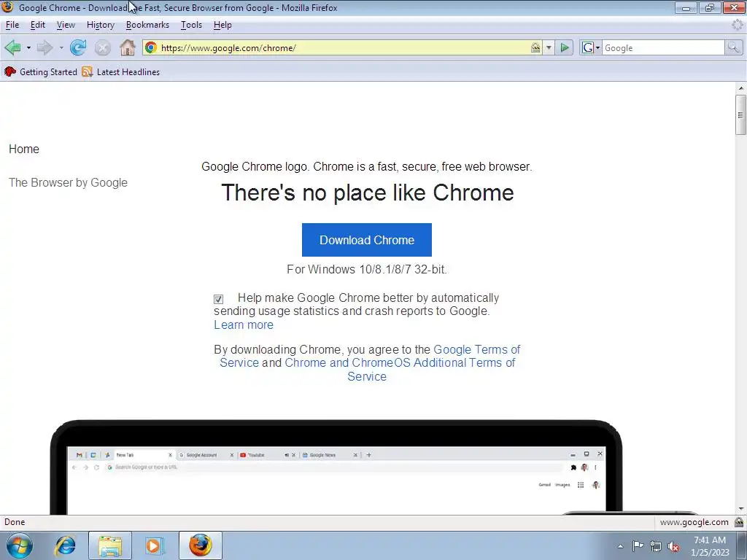747x560 pixels.
Task: Click the Chrome laptop preview image
Action: [336, 467]
